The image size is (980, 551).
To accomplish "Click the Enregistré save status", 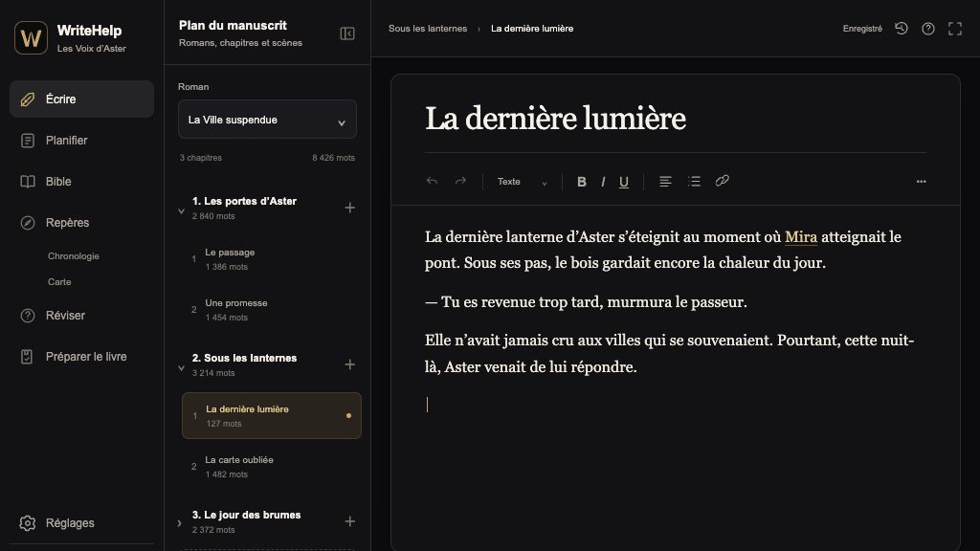I will tap(862, 28).
